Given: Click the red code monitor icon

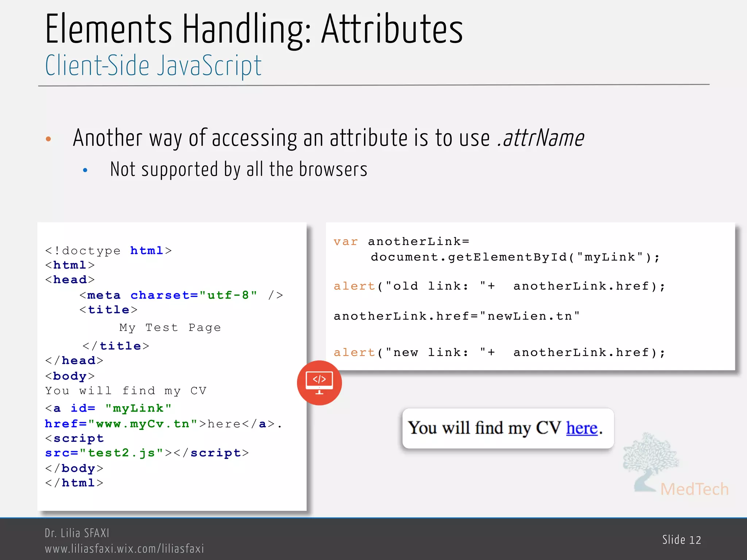Looking at the screenshot, I should click(x=319, y=383).
